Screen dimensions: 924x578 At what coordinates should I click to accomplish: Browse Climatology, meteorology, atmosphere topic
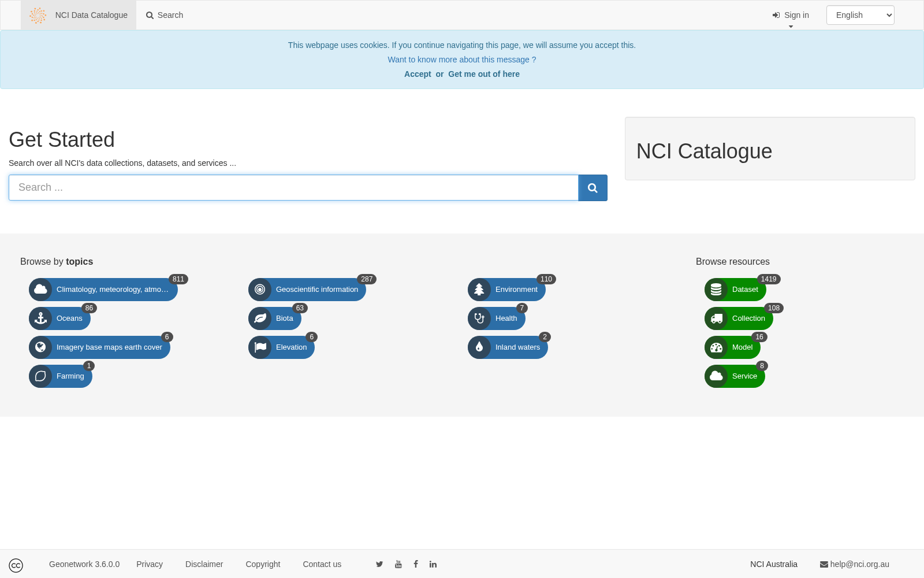(x=113, y=290)
